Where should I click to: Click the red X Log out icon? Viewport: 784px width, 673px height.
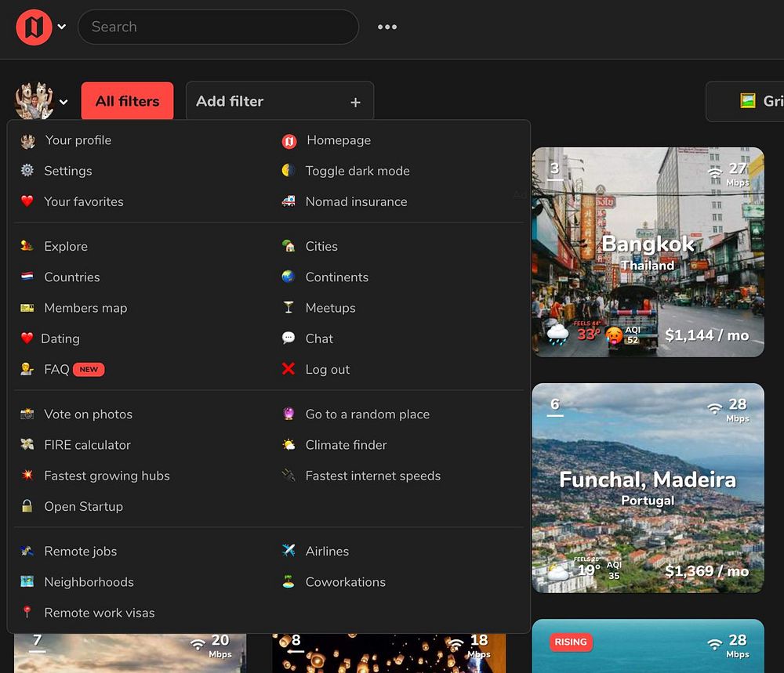coord(289,369)
